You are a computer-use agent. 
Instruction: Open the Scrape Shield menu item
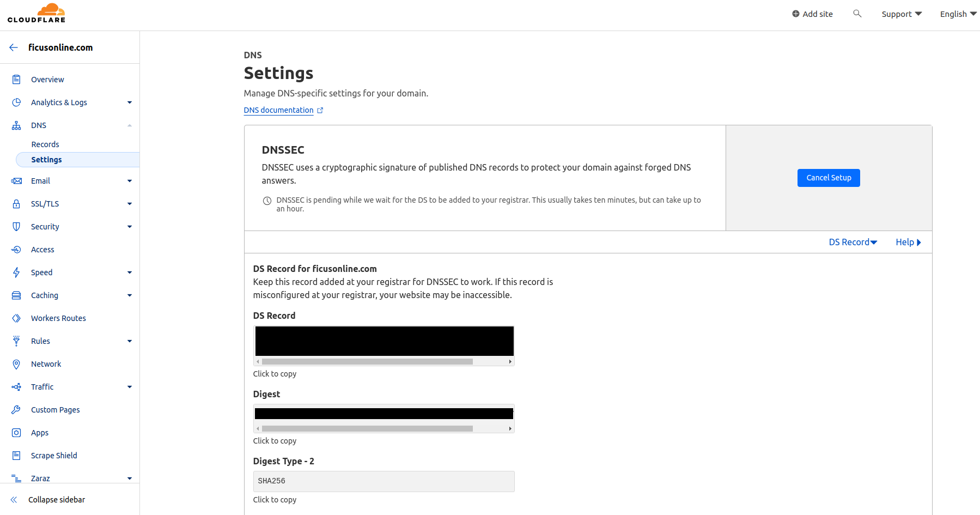click(x=54, y=456)
